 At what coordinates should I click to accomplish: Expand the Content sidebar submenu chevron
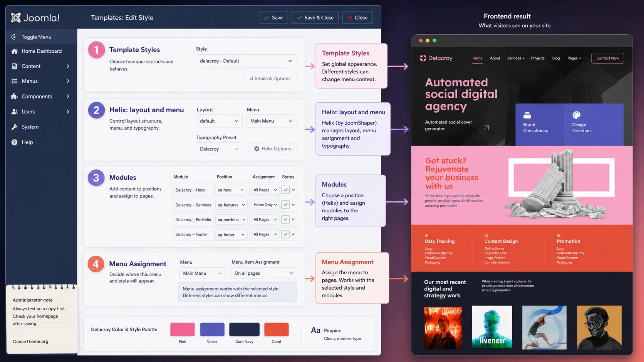click(68, 66)
